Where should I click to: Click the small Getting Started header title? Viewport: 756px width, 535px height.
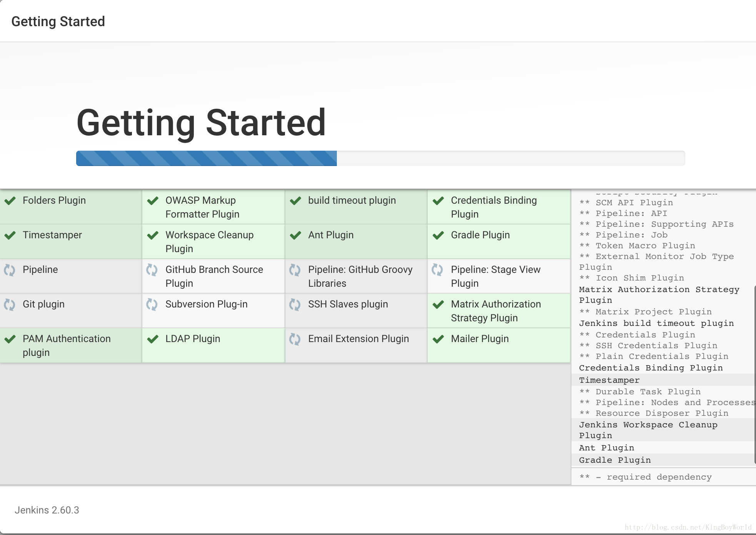point(58,22)
